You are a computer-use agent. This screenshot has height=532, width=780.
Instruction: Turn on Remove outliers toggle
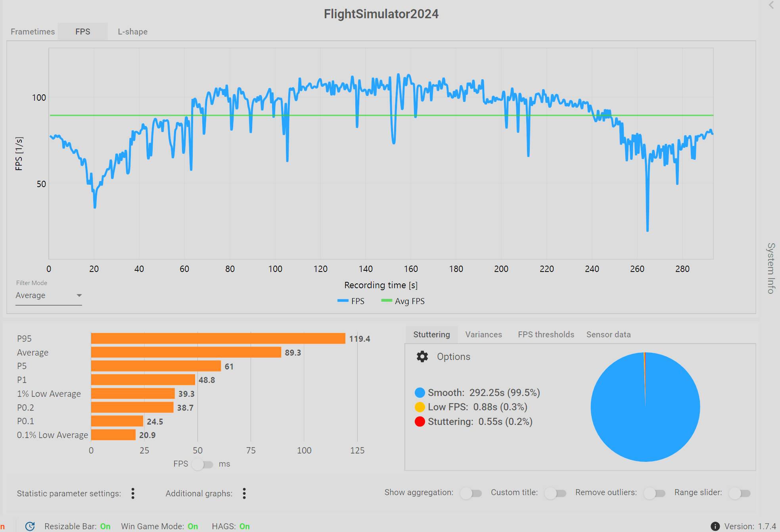point(654,493)
